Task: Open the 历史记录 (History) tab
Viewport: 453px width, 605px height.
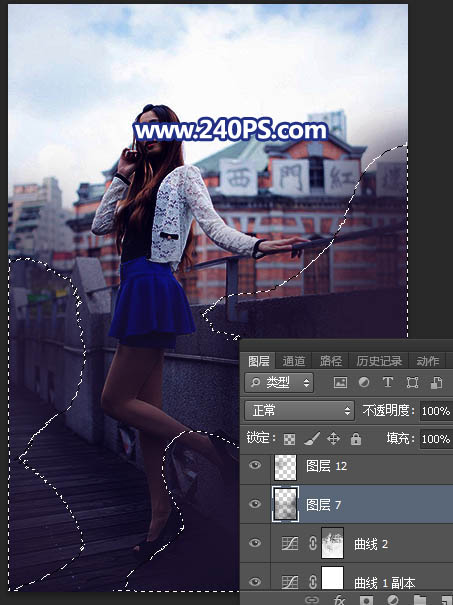Action: pyautogui.click(x=379, y=361)
